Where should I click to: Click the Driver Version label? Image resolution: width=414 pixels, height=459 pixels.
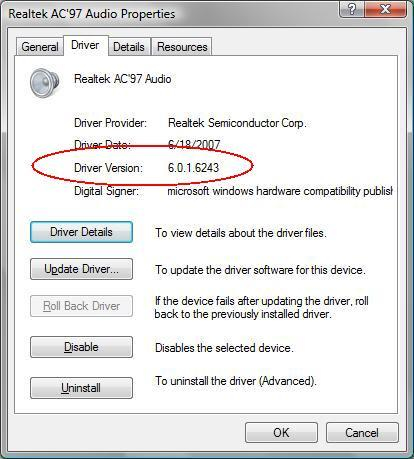tap(108, 168)
